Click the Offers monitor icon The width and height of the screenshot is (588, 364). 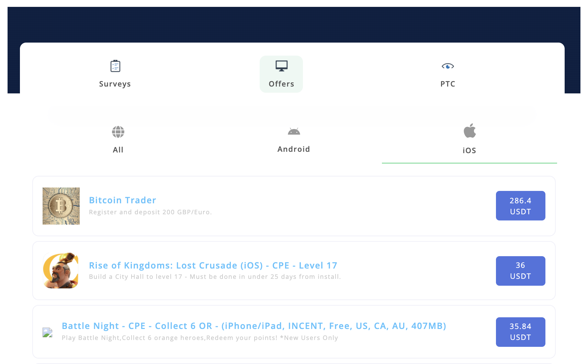(x=281, y=66)
